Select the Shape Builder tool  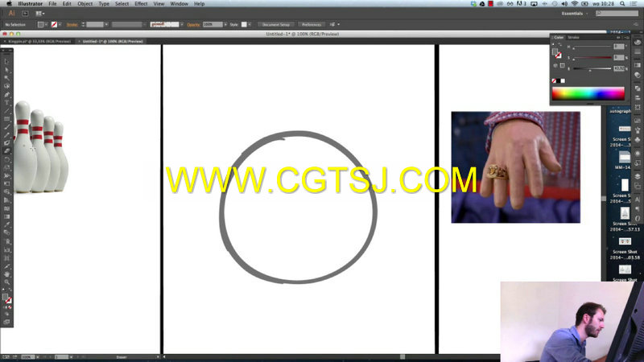(x=6, y=192)
